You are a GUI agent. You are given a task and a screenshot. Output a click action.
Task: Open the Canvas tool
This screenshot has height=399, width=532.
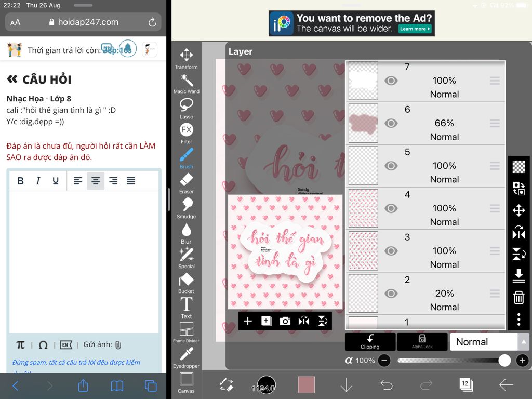coord(187,383)
